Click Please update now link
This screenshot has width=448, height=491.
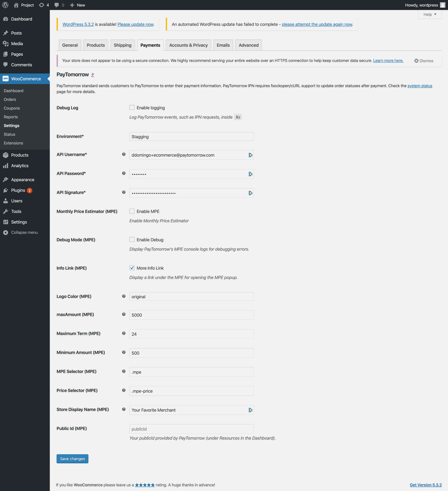[x=136, y=24]
